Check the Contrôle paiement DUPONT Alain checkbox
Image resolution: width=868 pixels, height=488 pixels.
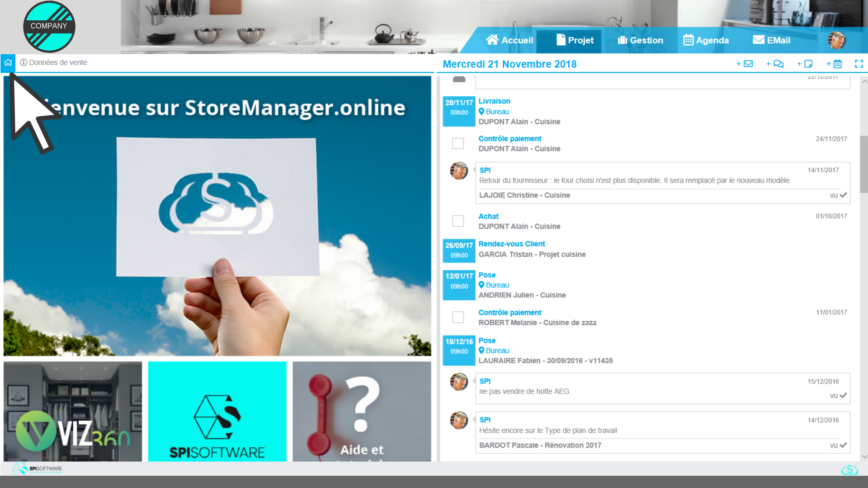coord(458,144)
